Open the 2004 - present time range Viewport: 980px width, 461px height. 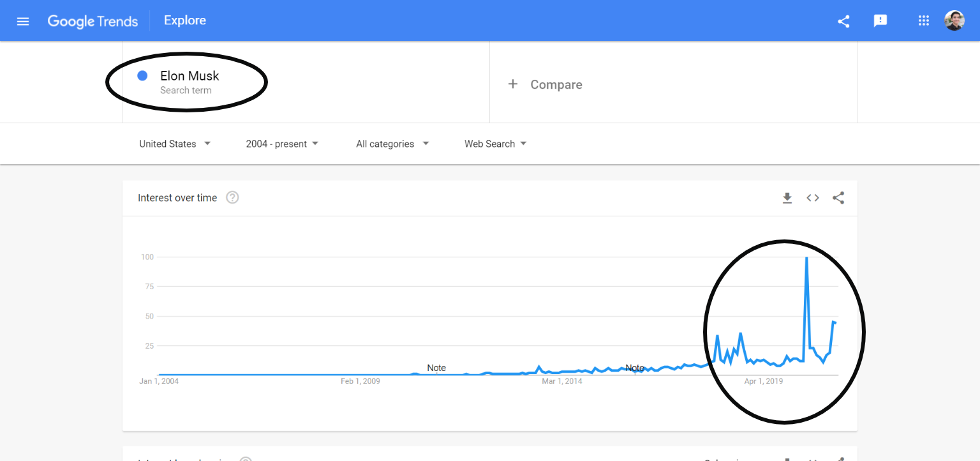pos(282,144)
